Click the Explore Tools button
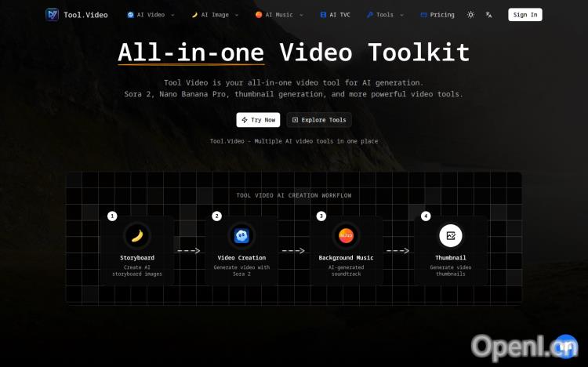588x367 pixels. coord(319,120)
